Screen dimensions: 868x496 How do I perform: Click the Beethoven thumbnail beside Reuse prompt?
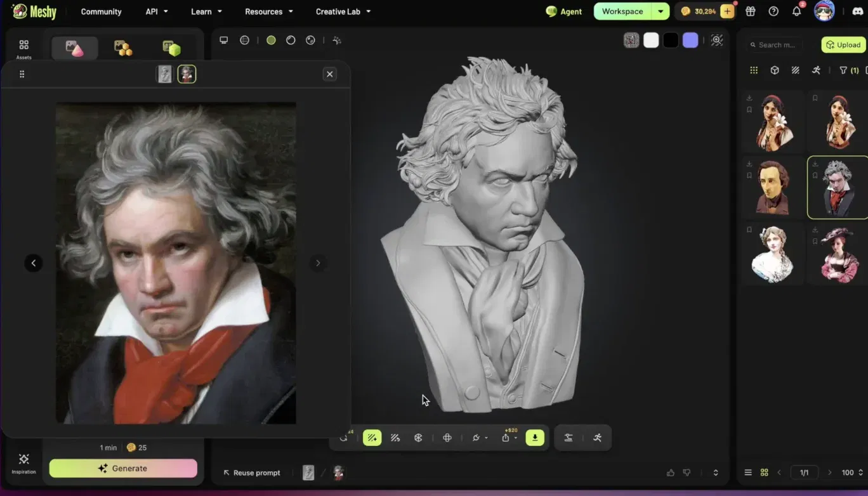coord(339,473)
